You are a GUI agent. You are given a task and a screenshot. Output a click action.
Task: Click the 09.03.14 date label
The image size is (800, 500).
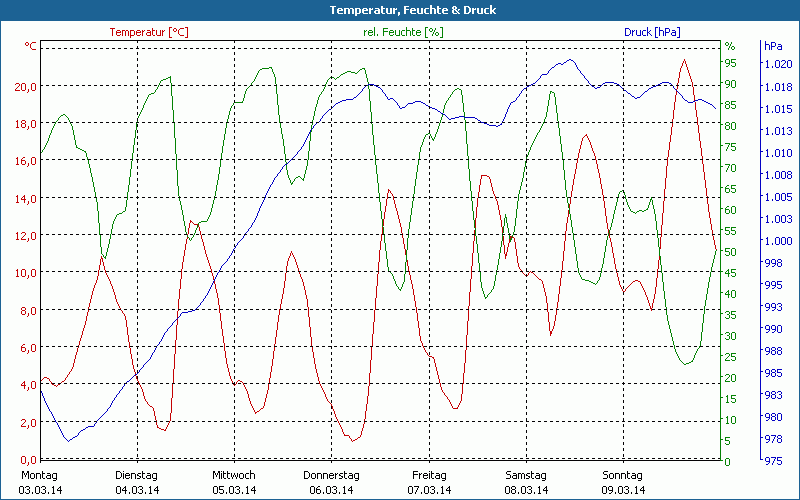click(623, 490)
